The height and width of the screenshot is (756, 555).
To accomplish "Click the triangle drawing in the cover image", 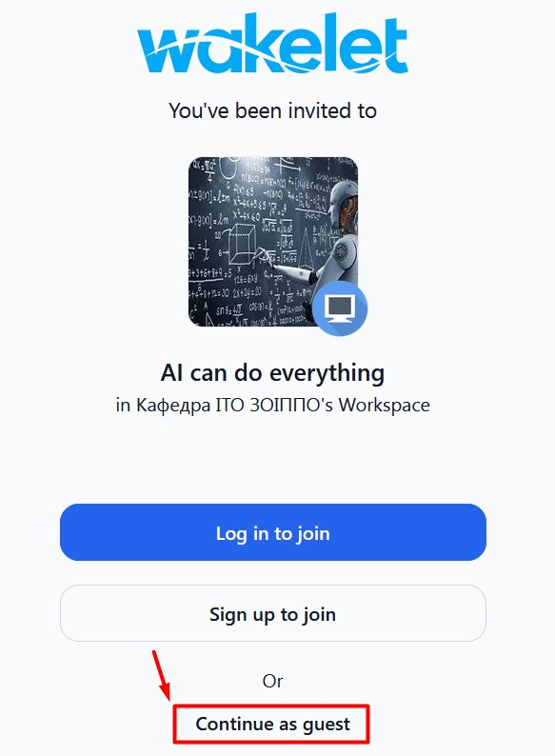I will point(306,249).
